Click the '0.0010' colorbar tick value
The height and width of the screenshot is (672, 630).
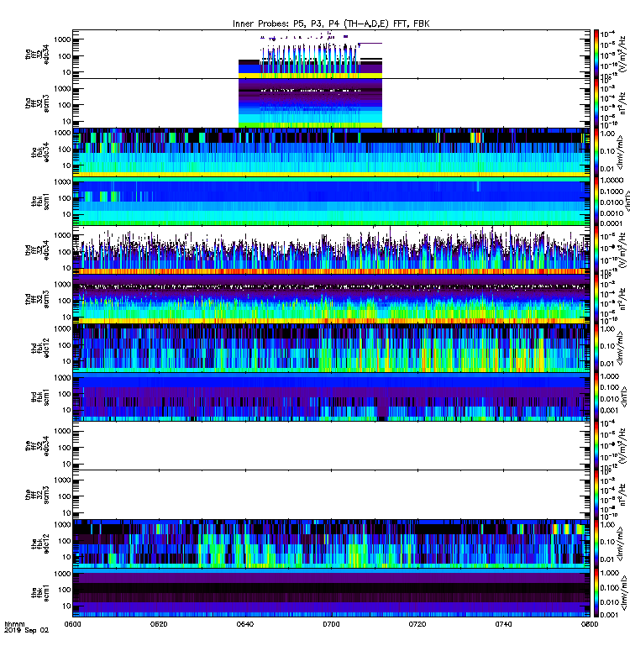pyautogui.click(x=612, y=213)
